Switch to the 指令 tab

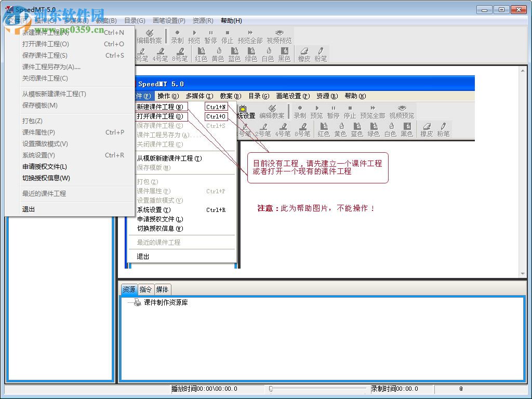point(146,289)
